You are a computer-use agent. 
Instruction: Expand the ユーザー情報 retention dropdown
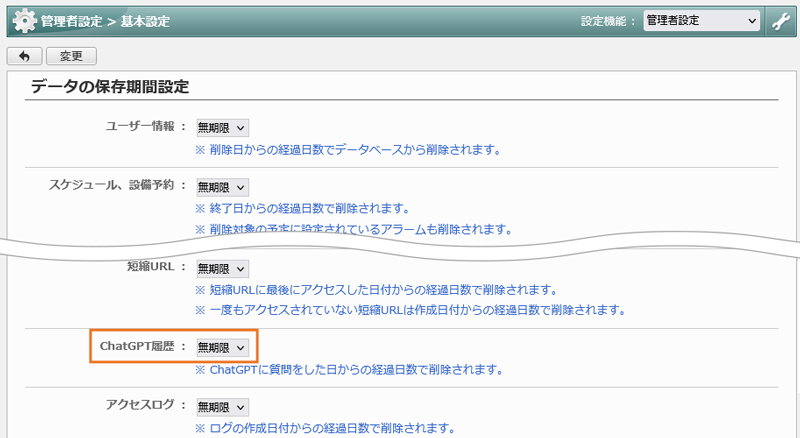221,127
